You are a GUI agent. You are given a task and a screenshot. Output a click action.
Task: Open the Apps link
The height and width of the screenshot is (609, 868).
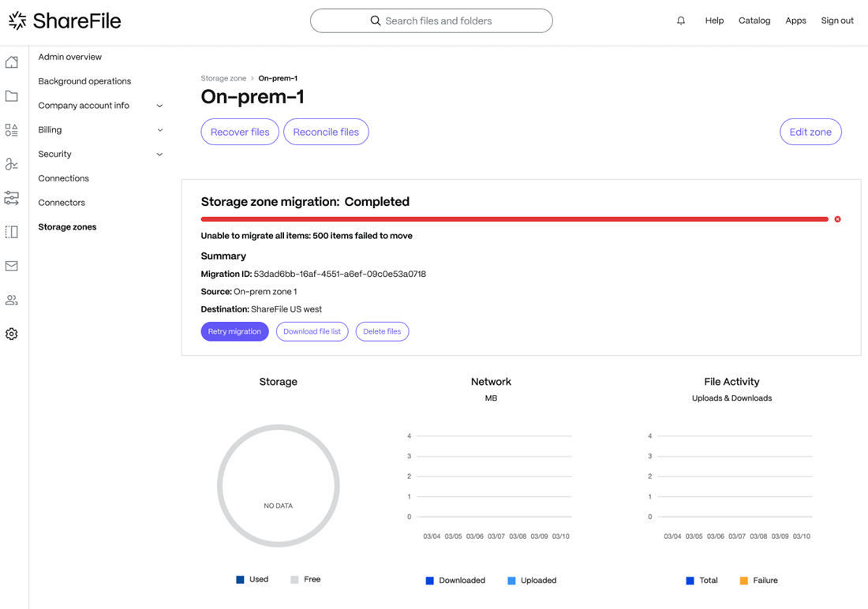point(795,21)
